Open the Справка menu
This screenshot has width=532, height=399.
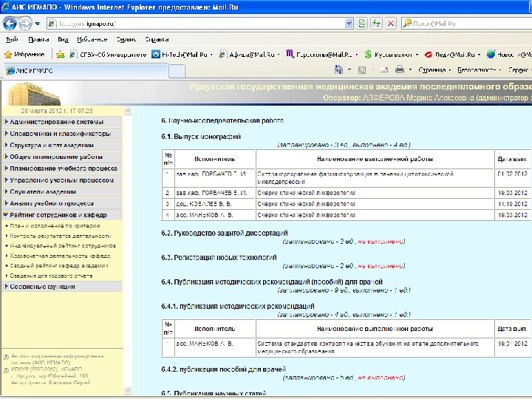point(157,39)
